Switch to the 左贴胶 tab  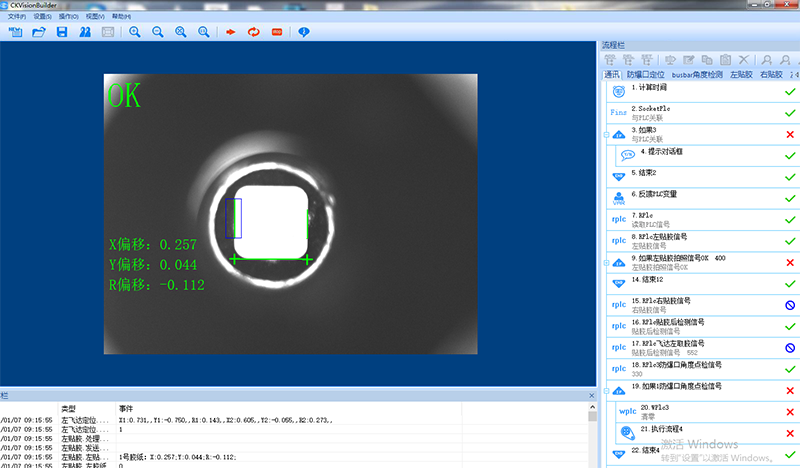(x=740, y=75)
